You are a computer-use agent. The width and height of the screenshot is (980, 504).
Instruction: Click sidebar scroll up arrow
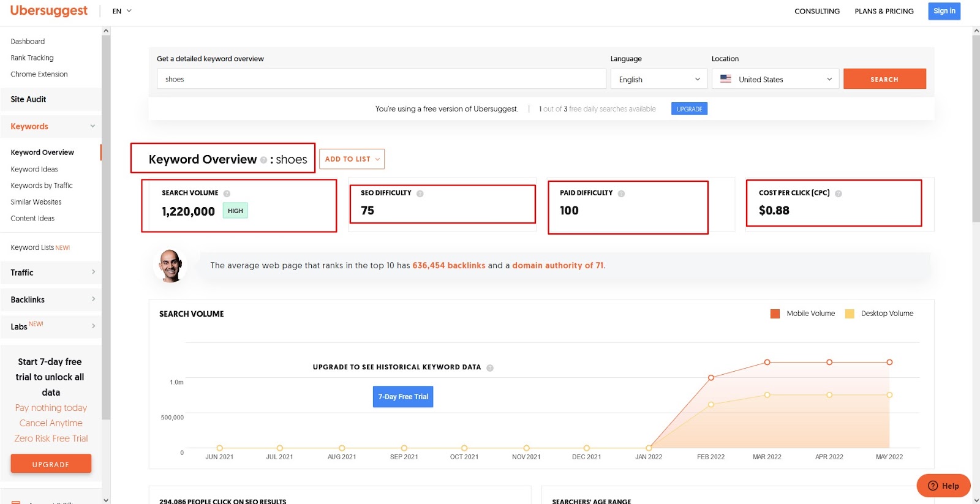click(106, 31)
